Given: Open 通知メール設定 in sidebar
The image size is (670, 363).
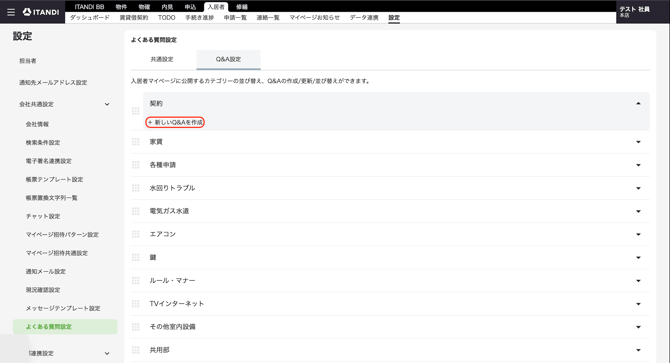Looking at the screenshot, I should click(46, 271).
